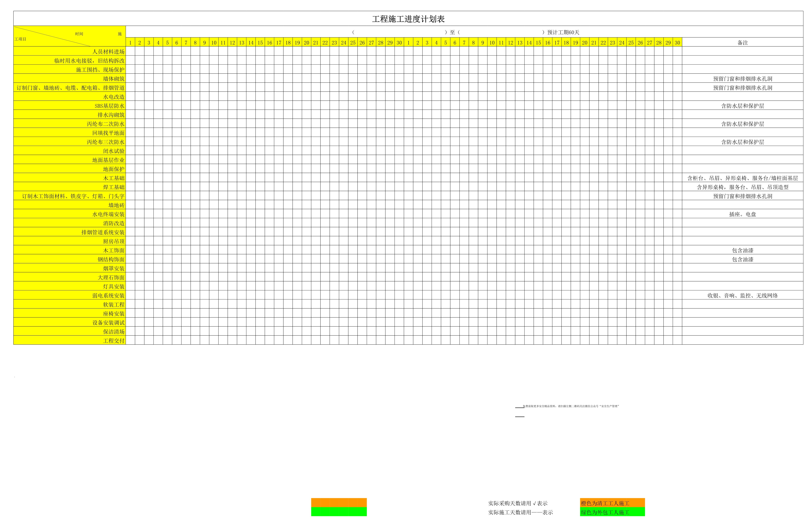Select the 木工基础 task cell
Screen dimensions: 812x532
[114, 178]
